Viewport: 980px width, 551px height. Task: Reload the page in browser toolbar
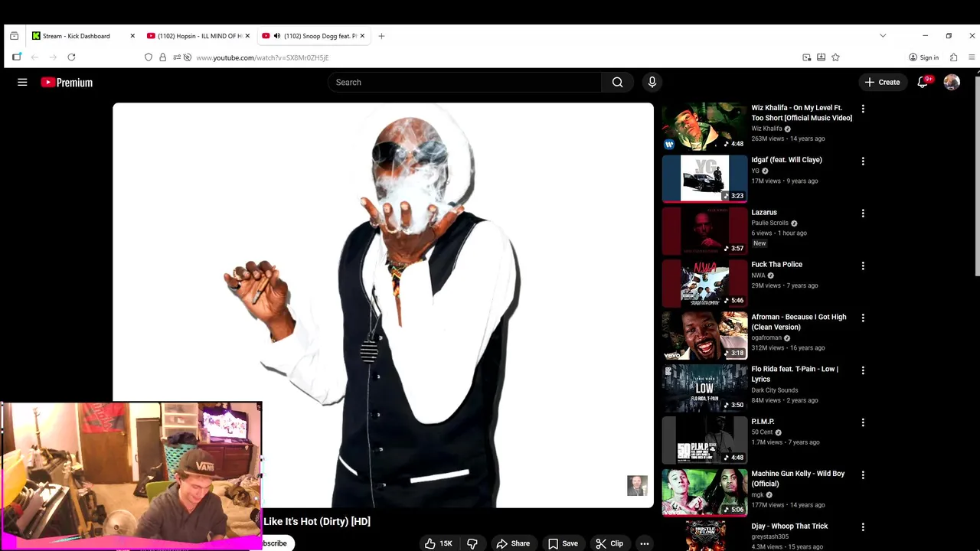coord(71,57)
